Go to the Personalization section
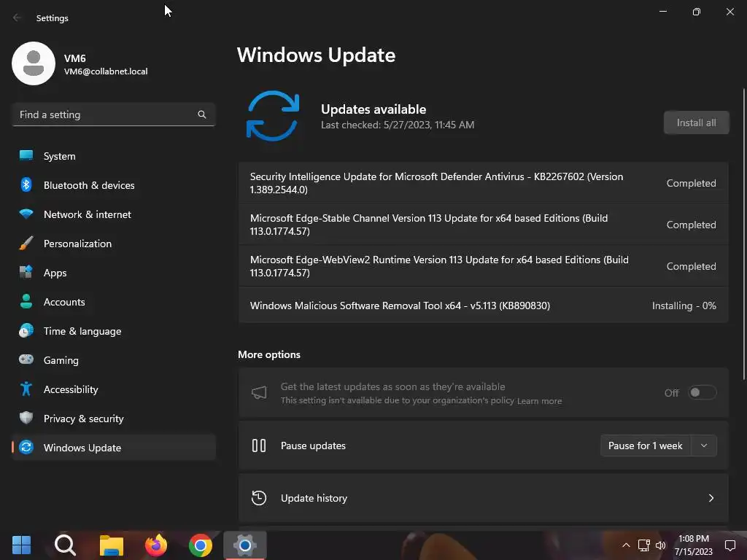 113,244
